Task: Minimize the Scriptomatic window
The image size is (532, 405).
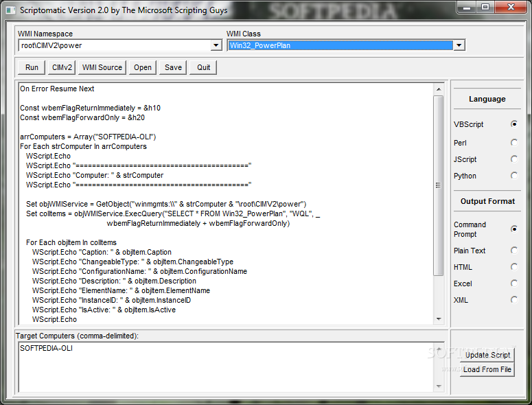Action: point(467,7)
